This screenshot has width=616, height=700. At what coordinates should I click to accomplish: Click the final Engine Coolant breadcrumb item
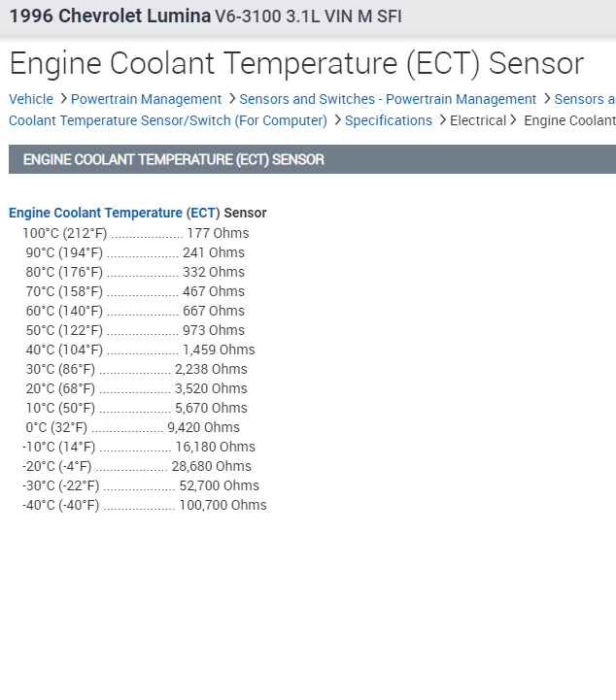coord(569,120)
